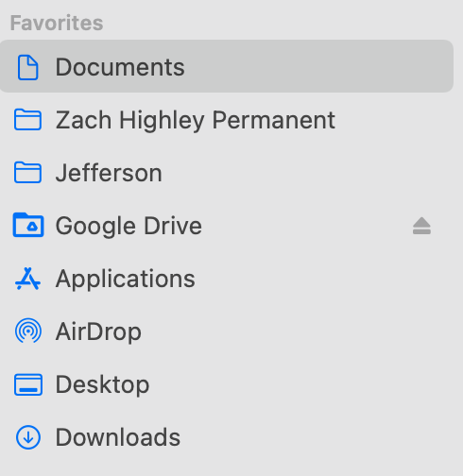Click the Favorites section header
The image size is (463, 476).
click(x=57, y=23)
